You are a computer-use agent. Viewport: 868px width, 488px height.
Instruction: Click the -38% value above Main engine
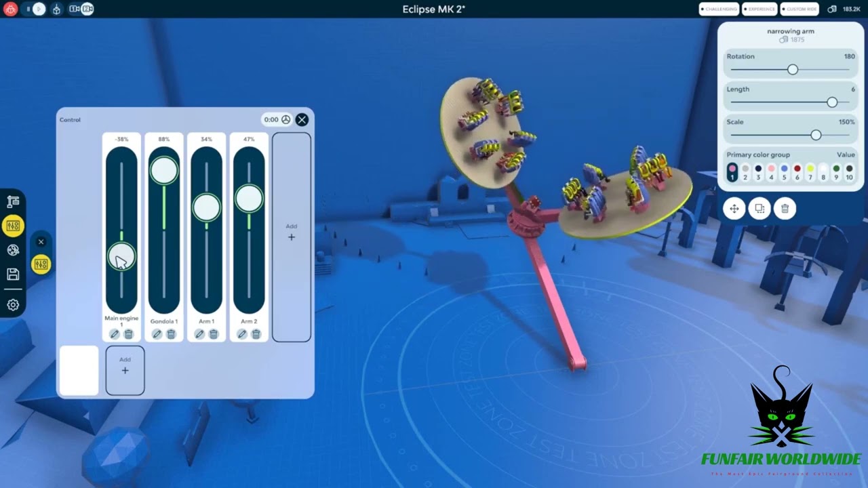point(121,139)
